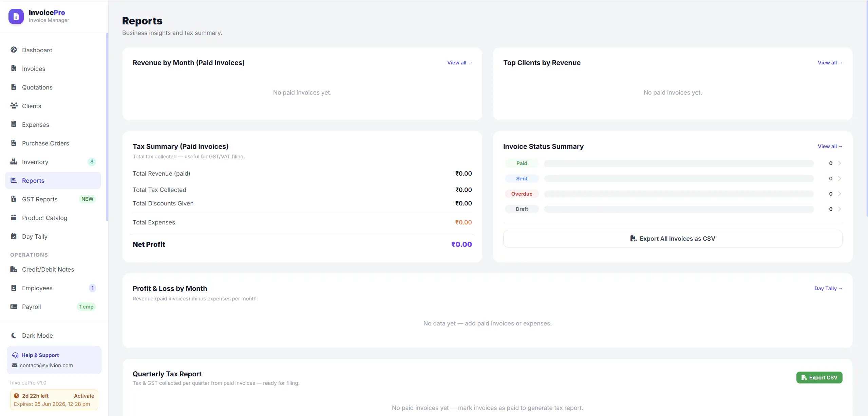Screen dimensions: 868x416
Task: Click the CSV icon on green Export button
Action: (x=804, y=378)
